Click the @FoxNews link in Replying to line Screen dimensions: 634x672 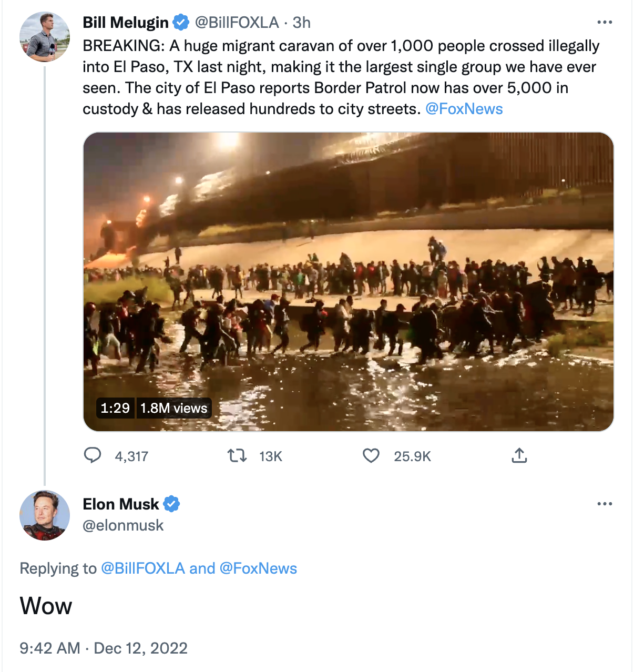click(258, 568)
